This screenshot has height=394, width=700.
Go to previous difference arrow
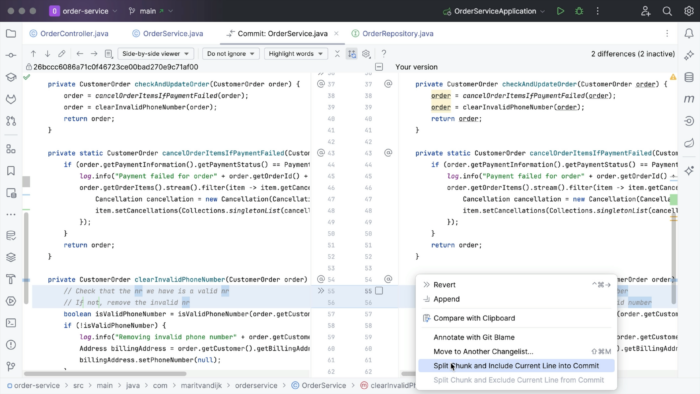[x=33, y=54]
